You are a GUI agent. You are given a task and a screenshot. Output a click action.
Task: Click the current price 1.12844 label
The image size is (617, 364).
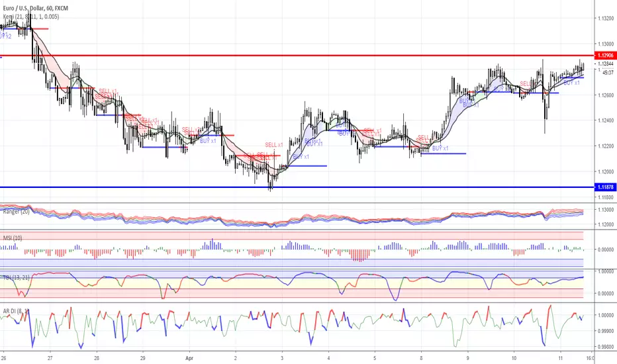[x=606, y=64]
